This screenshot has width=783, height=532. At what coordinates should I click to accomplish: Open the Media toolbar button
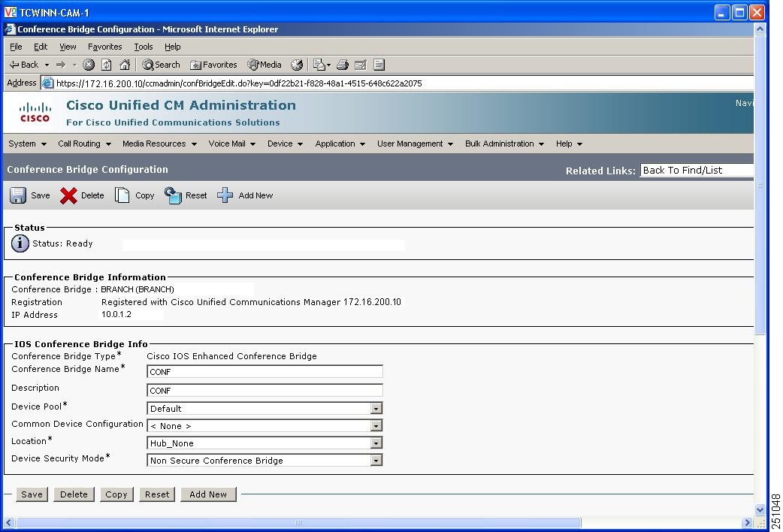coord(265,65)
